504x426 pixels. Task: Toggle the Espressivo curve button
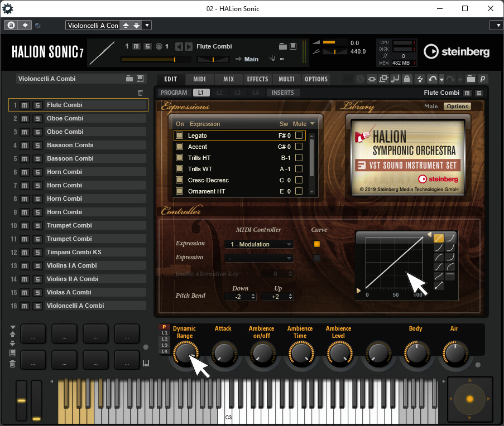316,258
